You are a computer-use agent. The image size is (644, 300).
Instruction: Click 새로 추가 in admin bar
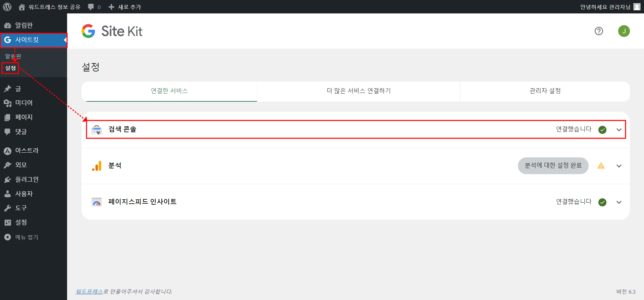pyautogui.click(x=129, y=7)
